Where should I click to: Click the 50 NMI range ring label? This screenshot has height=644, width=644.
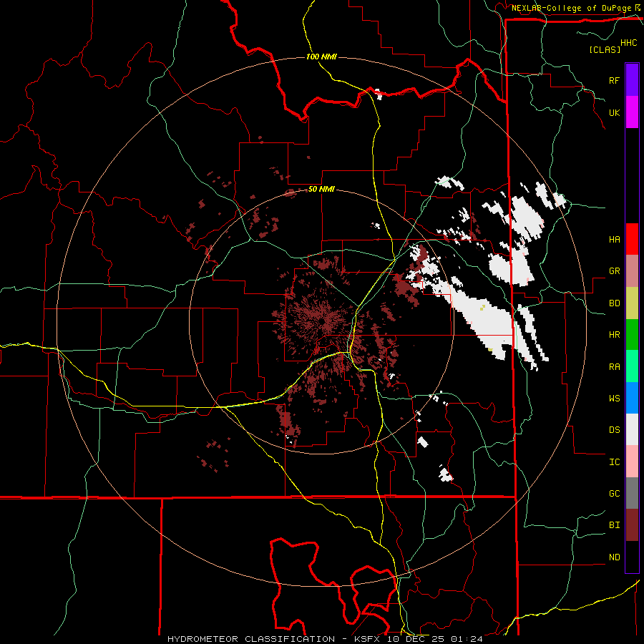click(x=321, y=189)
